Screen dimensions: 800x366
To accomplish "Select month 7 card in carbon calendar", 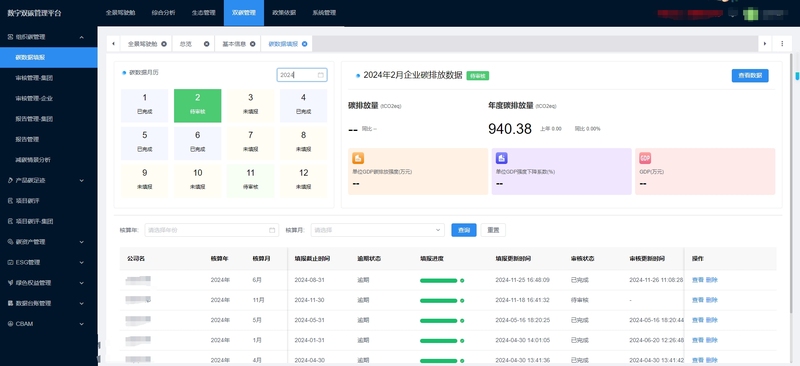I will pyautogui.click(x=251, y=143).
